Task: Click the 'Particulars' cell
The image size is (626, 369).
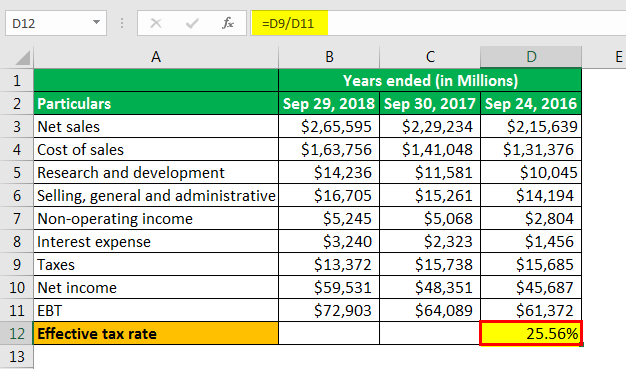Action: (x=156, y=104)
